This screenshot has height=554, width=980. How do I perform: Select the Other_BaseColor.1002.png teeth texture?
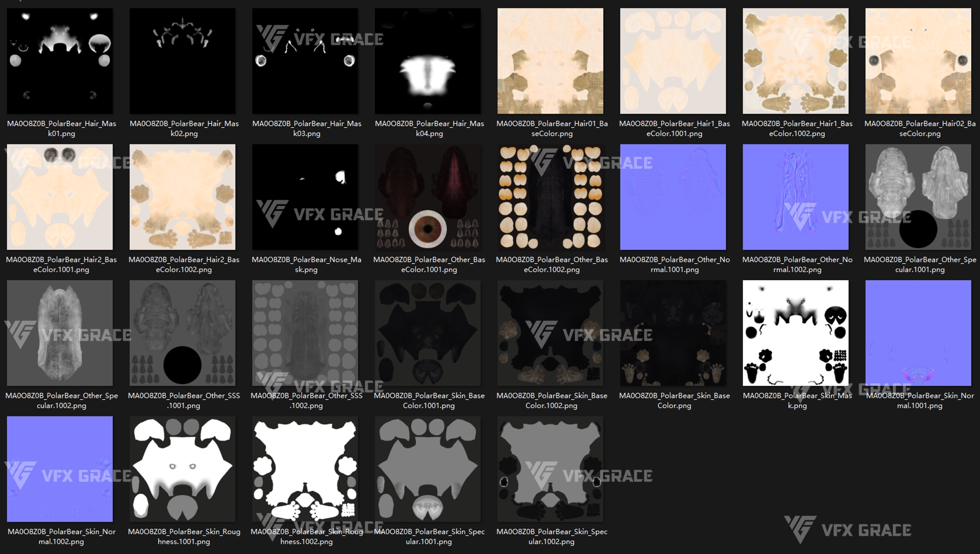(x=550, y=197)
